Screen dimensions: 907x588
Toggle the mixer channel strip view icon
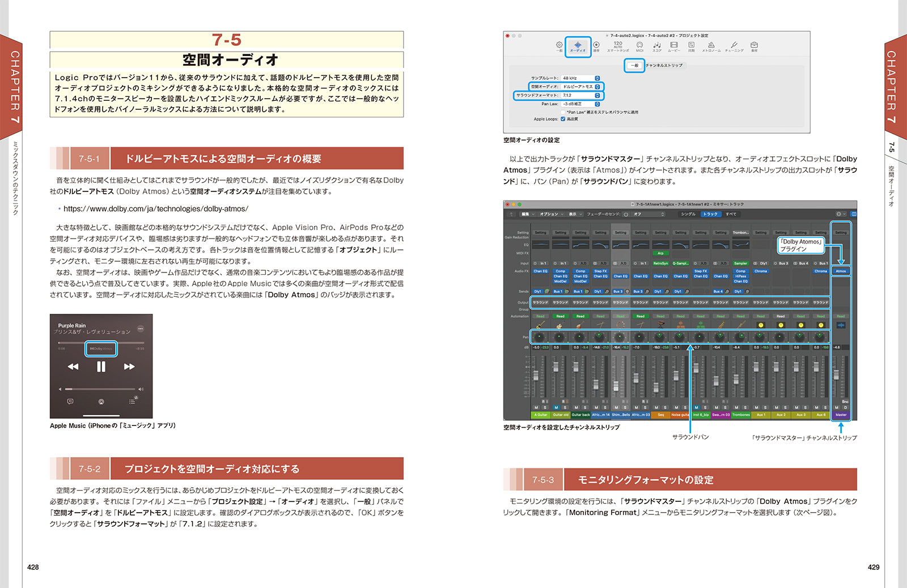click(x=854, y=214)
